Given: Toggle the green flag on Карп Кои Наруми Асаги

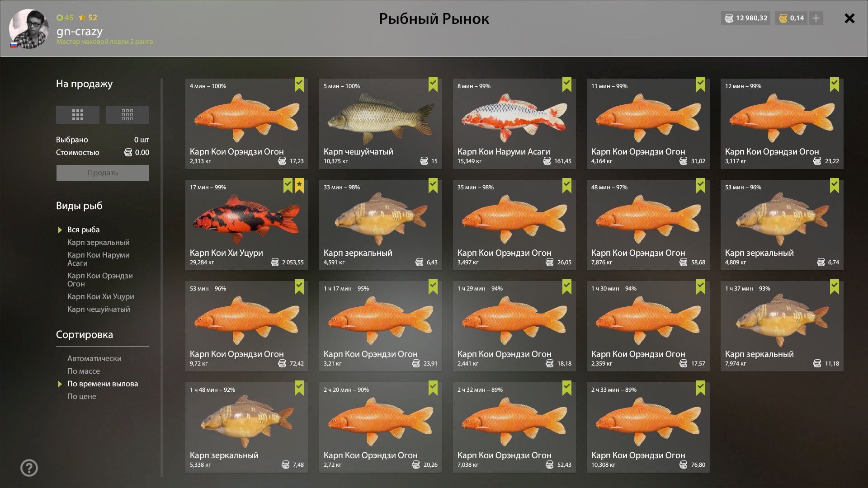Looking at the screenshot, I should pos(567,84).
